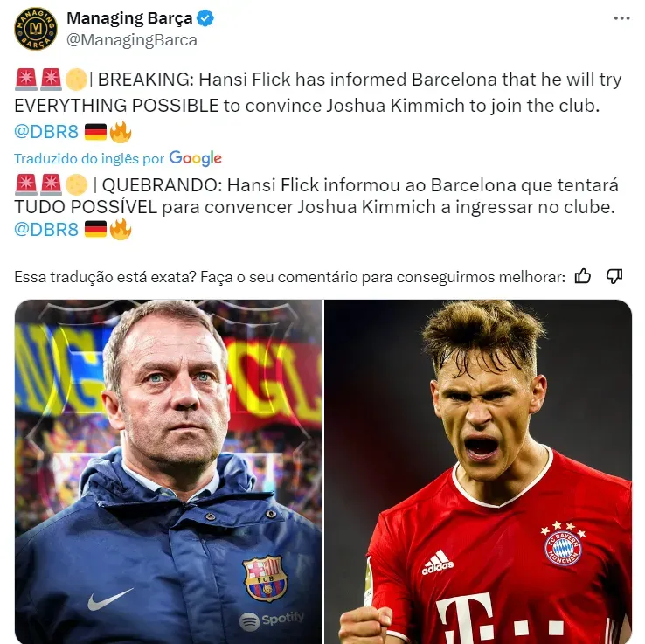Click the translated Portuguese text starting QUEBRANDO

coord(316,196)
